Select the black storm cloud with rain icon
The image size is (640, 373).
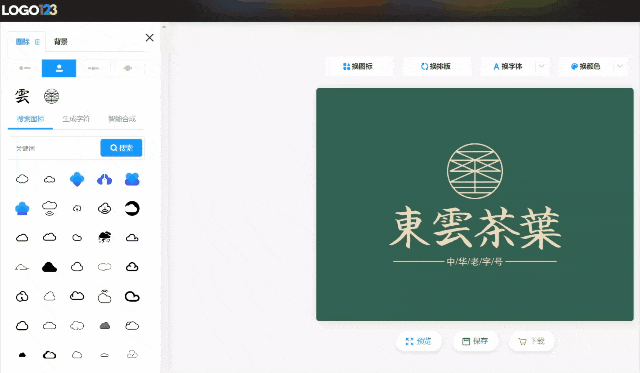point(104,237)
